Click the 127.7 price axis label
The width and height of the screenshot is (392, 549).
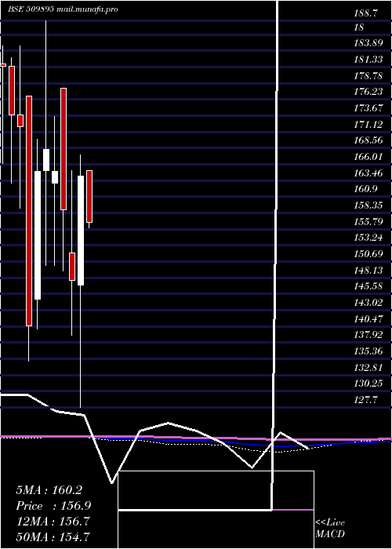pos(366,400)
